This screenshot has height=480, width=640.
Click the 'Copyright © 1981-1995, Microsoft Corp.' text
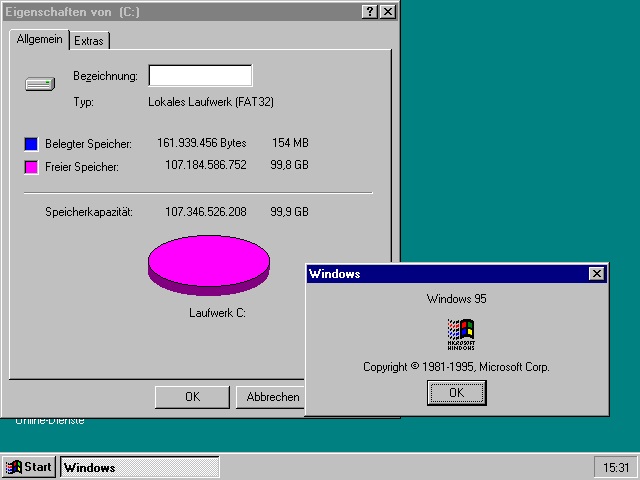(456, 367)
